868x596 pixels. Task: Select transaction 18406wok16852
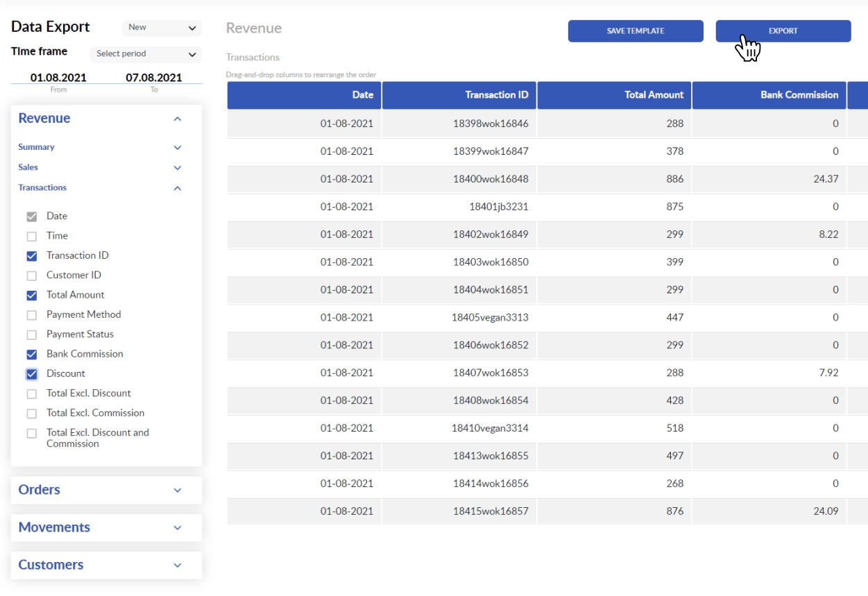pyautogui.click(x=491, y=346)
